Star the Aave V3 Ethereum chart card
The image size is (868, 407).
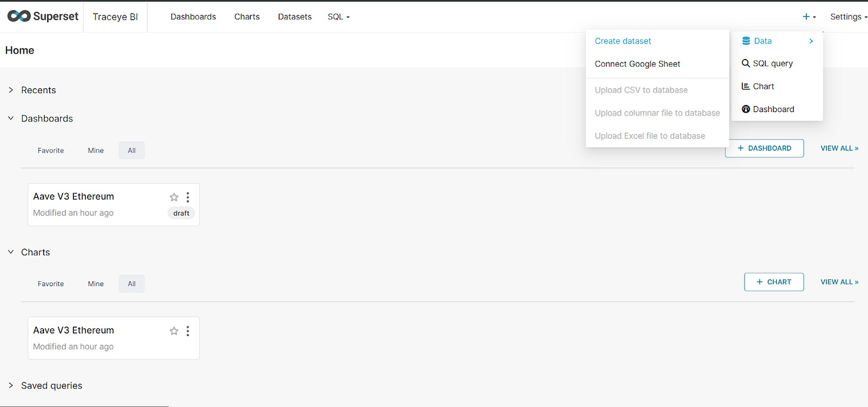[174, 331]
